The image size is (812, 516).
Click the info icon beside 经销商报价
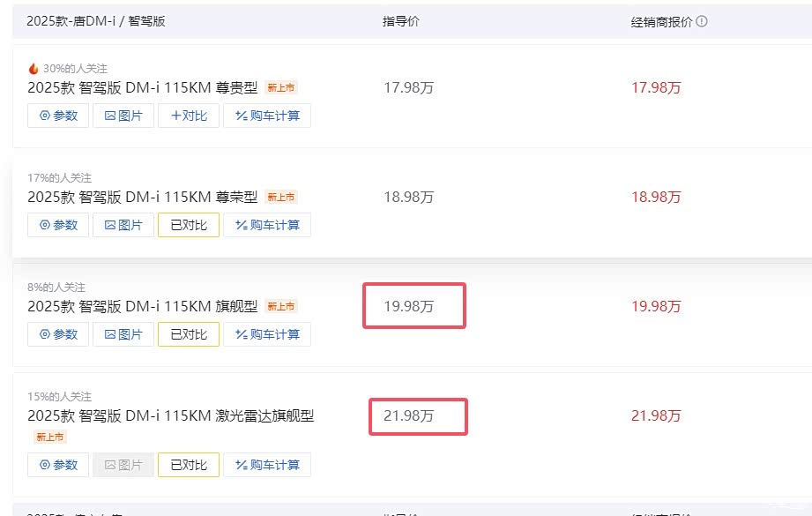click(702, 21)
